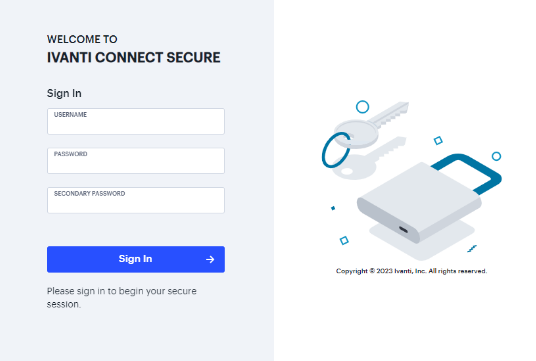The image size is (536, 361).
Task: Click the blue key ring graphic
Action: (x=336, y=150)
